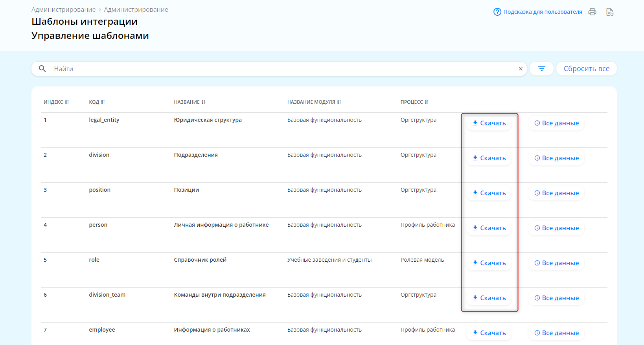Download the position template

click(x=489, y=193)
